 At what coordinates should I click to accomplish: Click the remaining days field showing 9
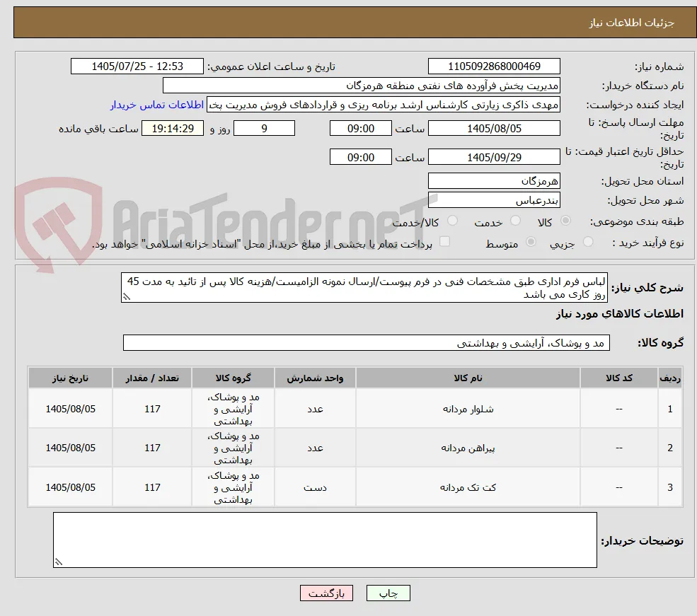coord(264,128)
